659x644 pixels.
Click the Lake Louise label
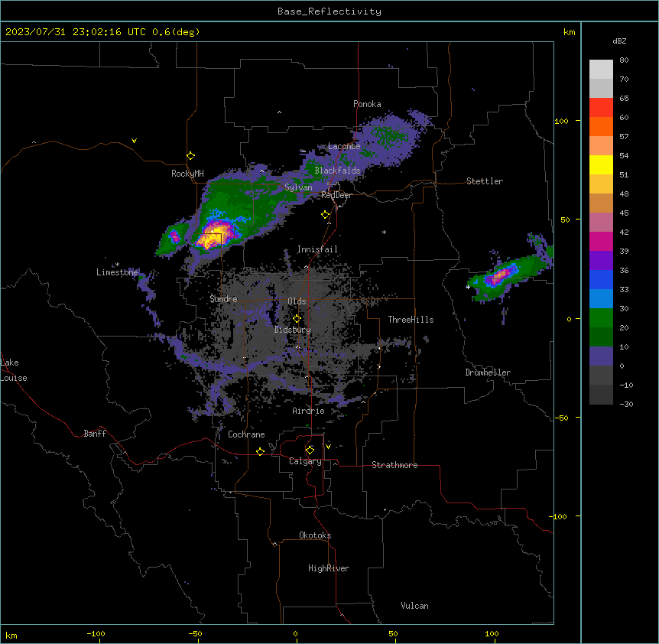[14, 370]
